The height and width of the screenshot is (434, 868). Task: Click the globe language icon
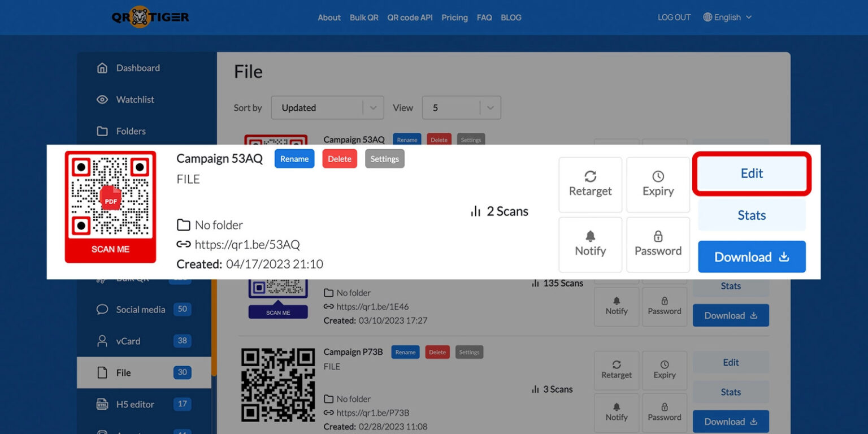(708, 18)
